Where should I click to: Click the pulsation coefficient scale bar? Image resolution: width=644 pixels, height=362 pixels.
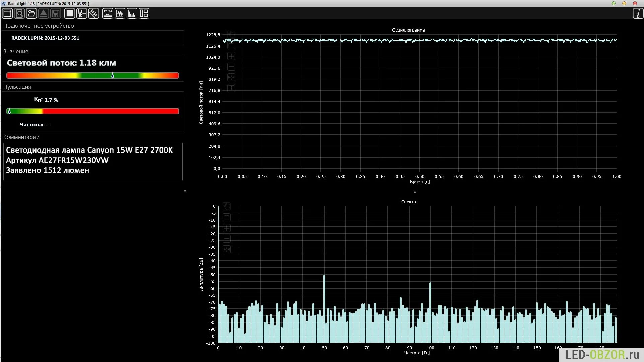[93, 111]
